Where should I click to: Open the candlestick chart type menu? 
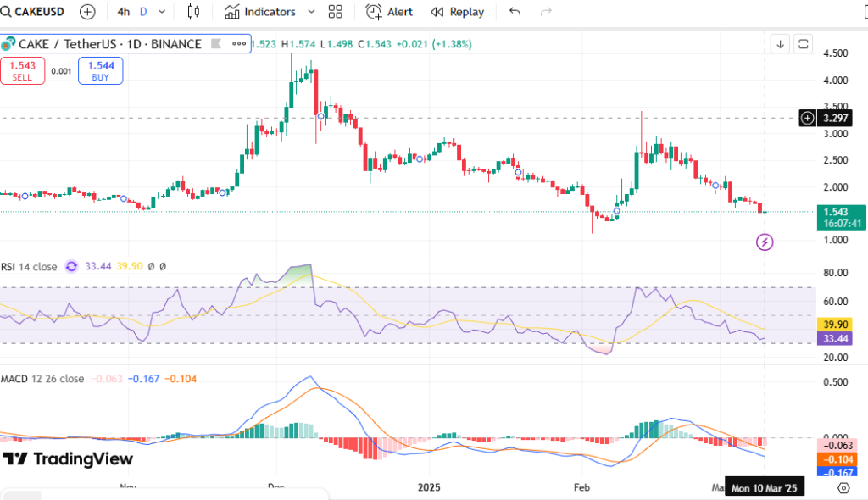193,12
